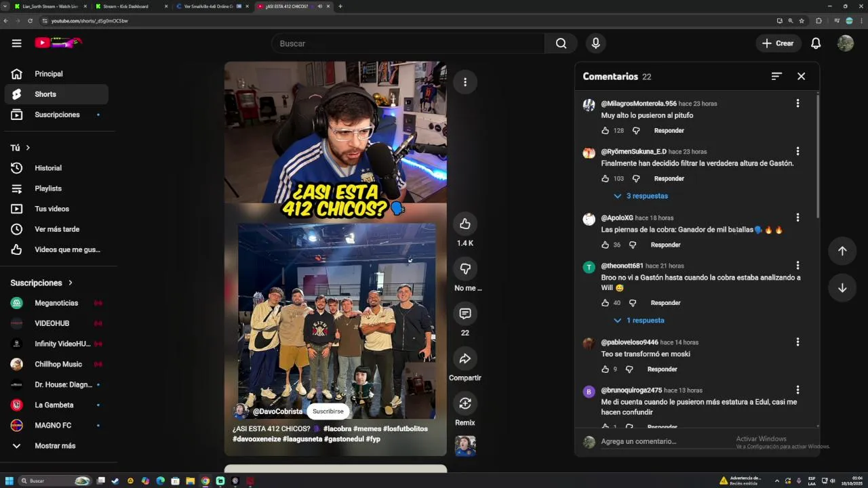
Task: Open @DavoCobrista channel link
Action: pyautogui.click(x=277, y=411)
